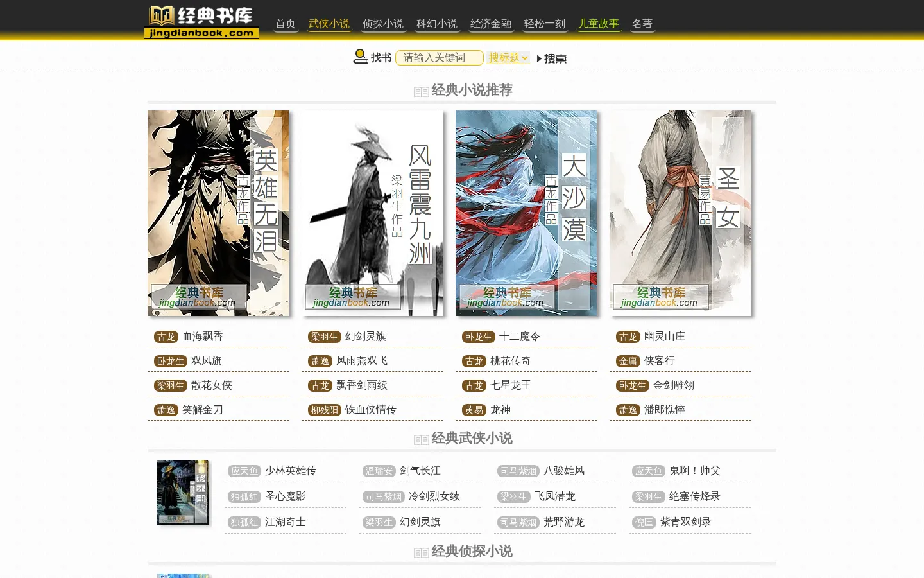Open the book 金剑雕翎
Image resolution: width=924 pixels, height=578 pixels.
[674, 385]
